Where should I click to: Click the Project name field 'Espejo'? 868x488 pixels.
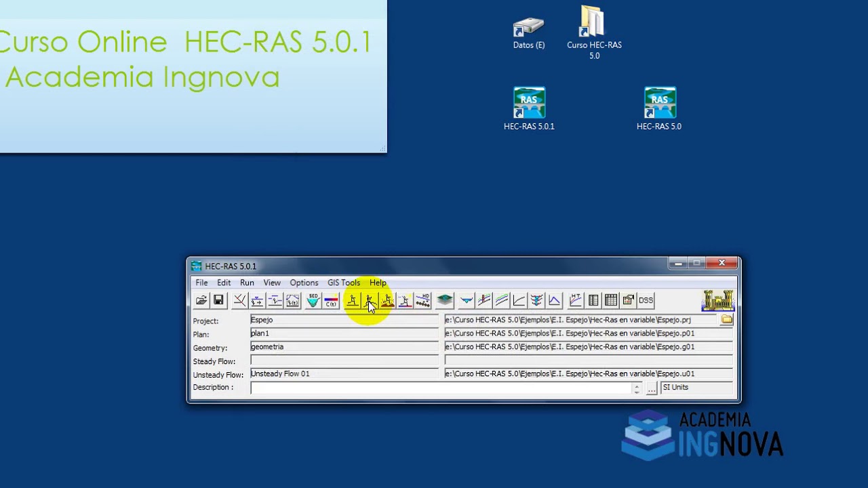344,320
